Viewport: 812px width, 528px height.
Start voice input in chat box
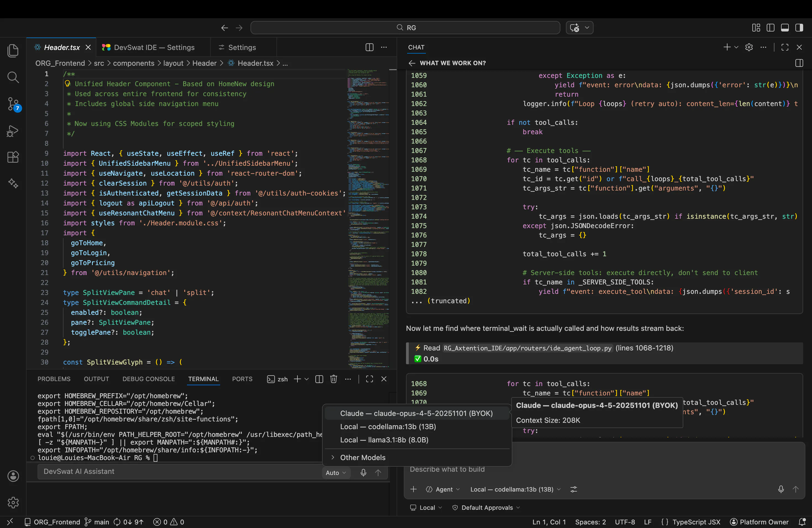coord(781,489)
